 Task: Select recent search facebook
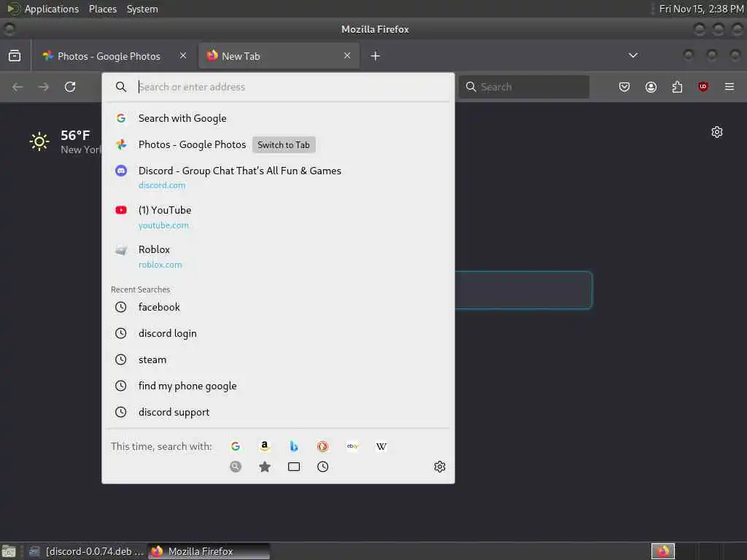click(x=278, y=307)
